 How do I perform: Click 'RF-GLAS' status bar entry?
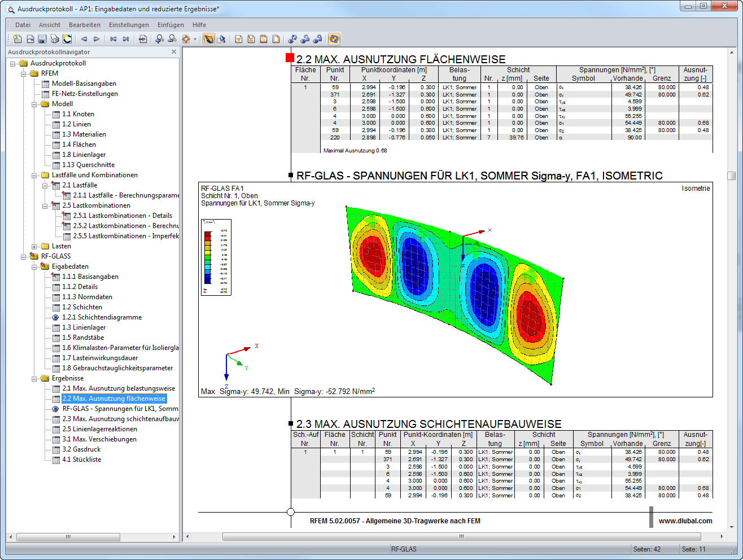tap(404, 549)
